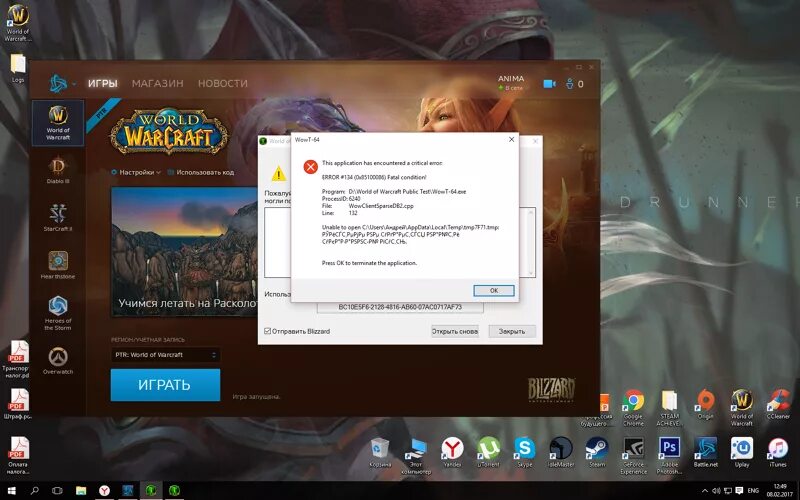Viewport: 800px width, 500px height.
Task: Launch uTorrent desktop shortcut
Action: (488, 453)
